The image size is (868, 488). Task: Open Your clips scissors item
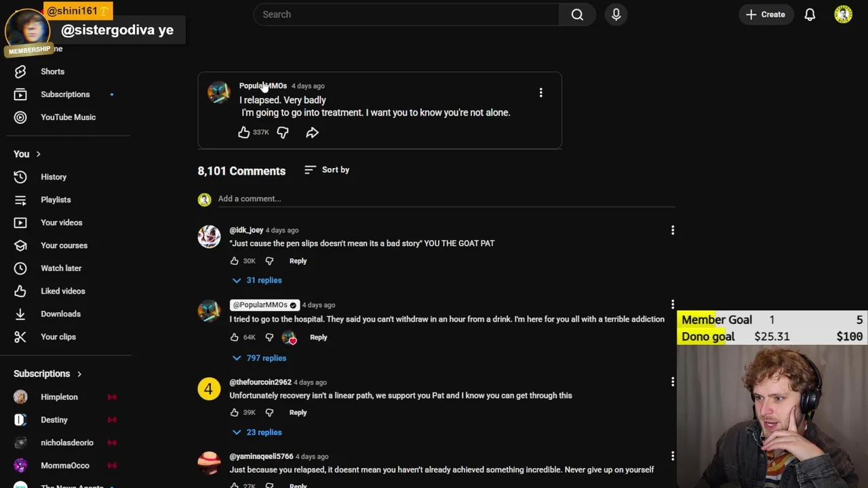(x=58, y=337)
